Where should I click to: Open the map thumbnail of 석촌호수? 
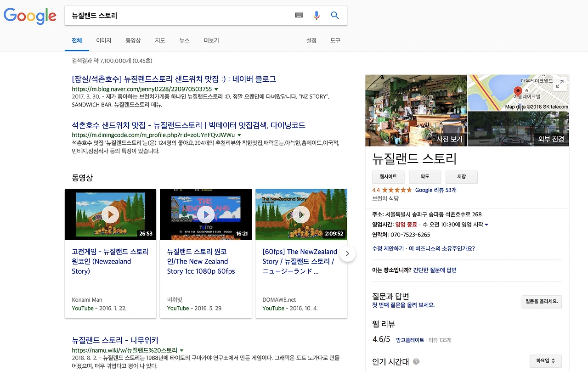click(518, 93)
